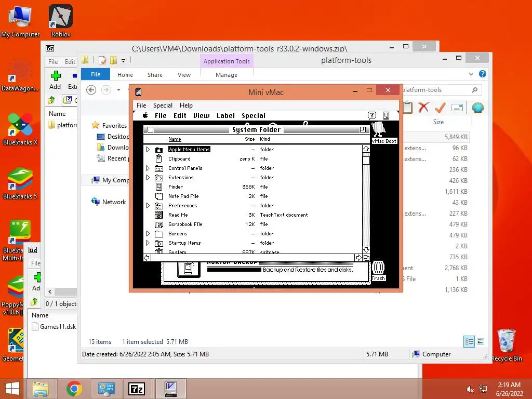The height and width of the screenshot is (399, 532).
Task: Click Chrome icon in taskbar
Action: click(x=74, y=389)
